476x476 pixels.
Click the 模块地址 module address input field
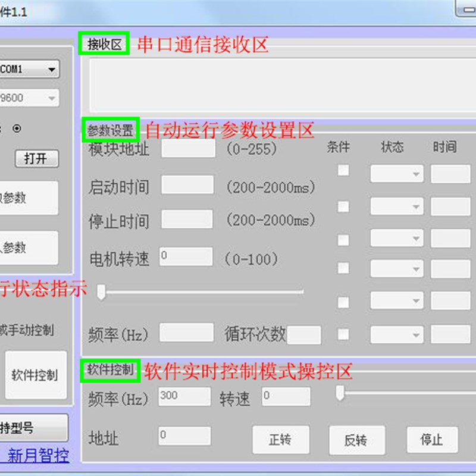pyautogui.click(x=188, y=148)
